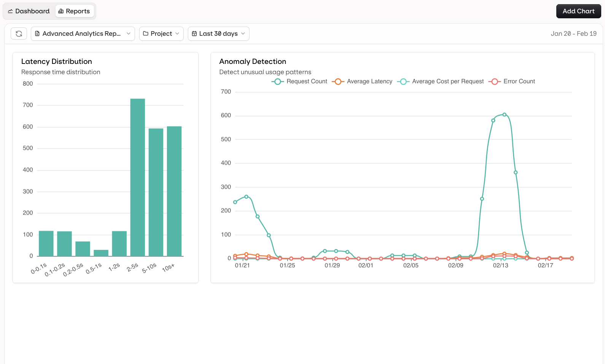The width and height of the screenshot is (605, 364).
Task: Open the Advanced Analytics report dropdown
Action: point(83,33)
